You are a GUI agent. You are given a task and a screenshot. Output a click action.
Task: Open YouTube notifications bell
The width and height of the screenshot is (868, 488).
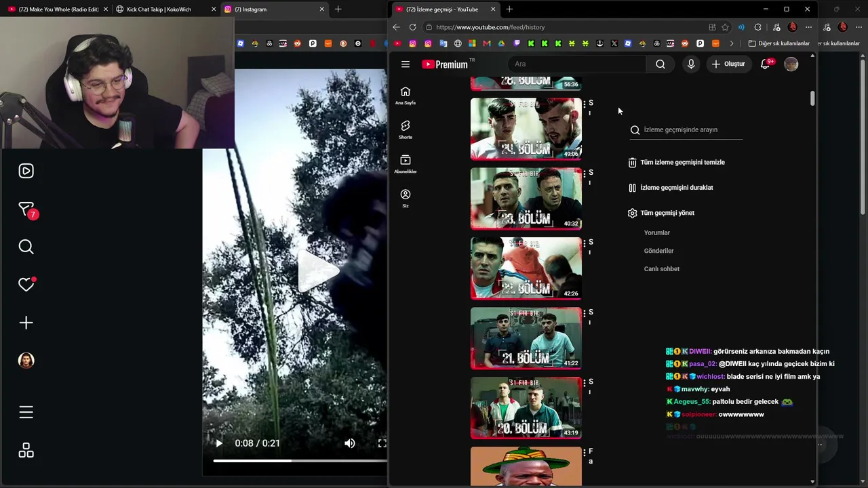point(765,64)
